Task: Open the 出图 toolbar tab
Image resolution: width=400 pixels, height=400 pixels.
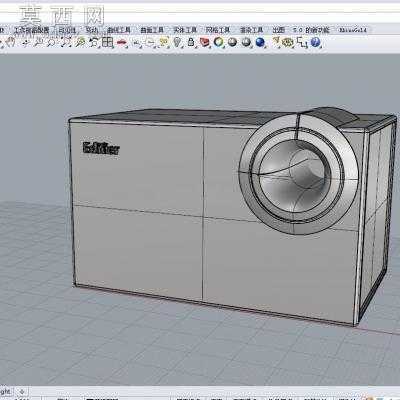Action: (279, 30)
